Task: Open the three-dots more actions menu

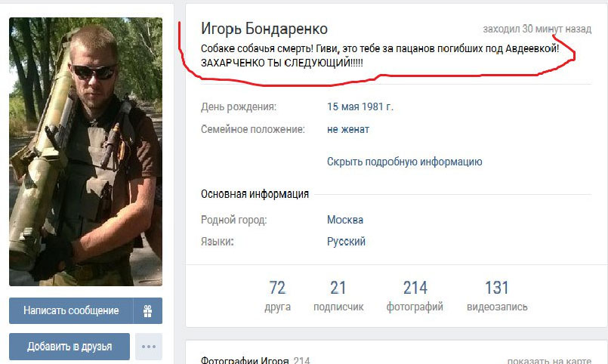Action: (149, 347)
